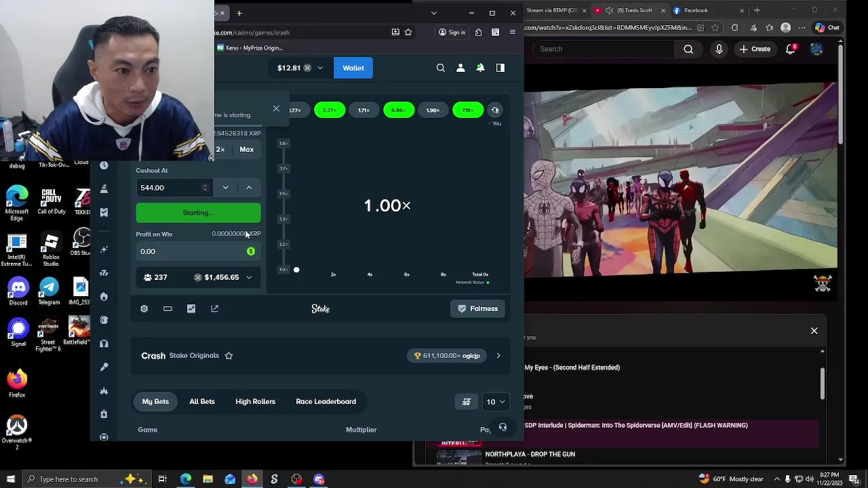Viewport: 868px width, 488px height.
Task: Click the YouTube search field
Action: coord(604,49)
